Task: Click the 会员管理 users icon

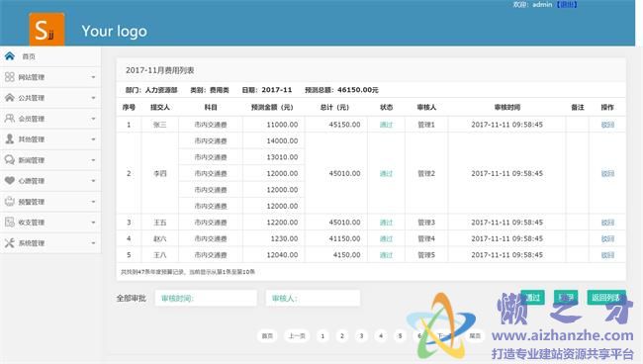Action: pyautogui.click(x=10, y=119)
